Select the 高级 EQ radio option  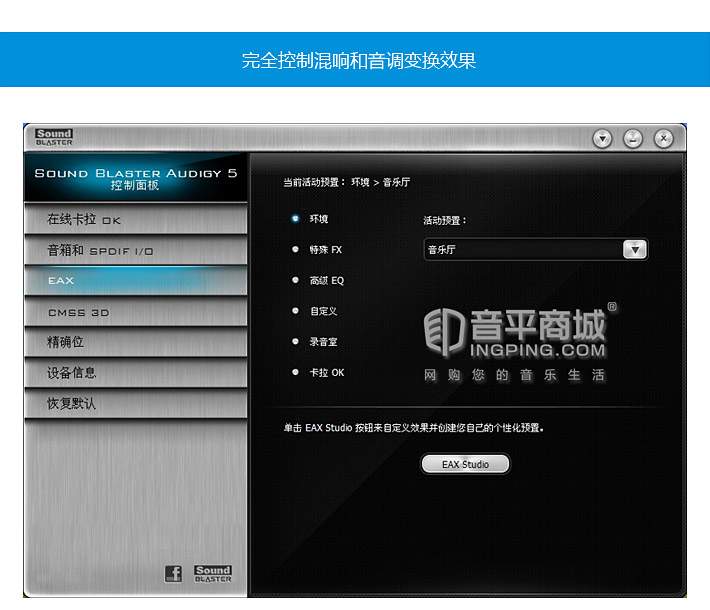(296, 280)
